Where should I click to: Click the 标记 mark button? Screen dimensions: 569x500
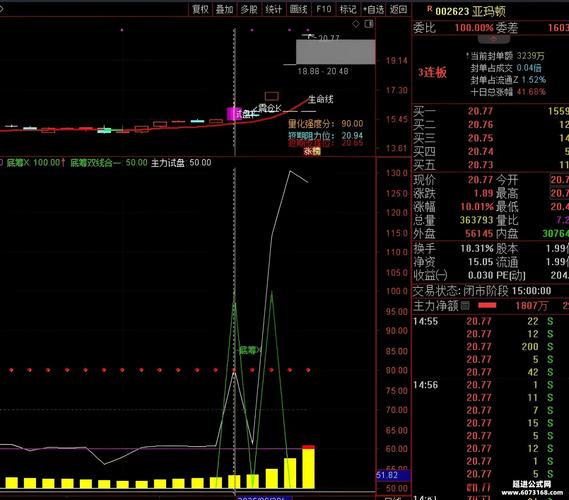(348, 9)
